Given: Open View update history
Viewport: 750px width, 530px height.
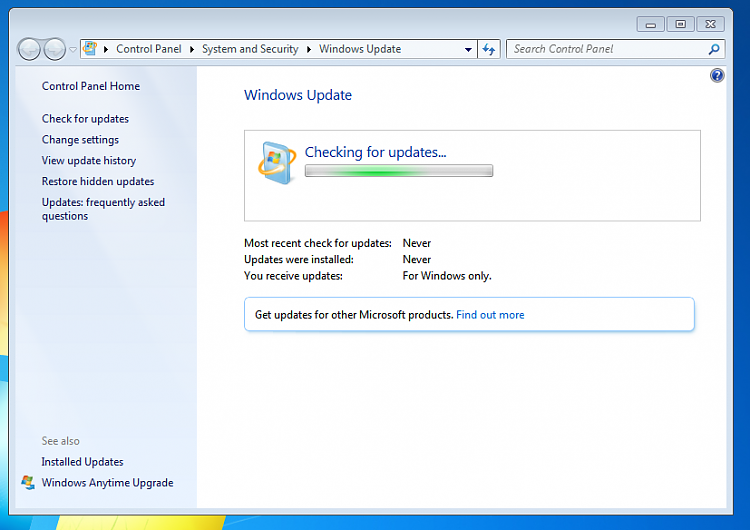Looking at the screenshot, I should pos(89,161).
